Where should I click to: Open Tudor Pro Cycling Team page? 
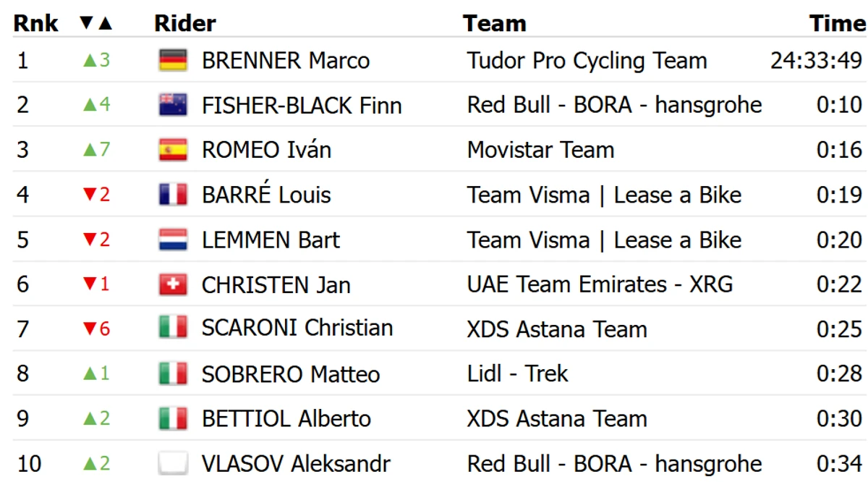click(x=587, y=60)
